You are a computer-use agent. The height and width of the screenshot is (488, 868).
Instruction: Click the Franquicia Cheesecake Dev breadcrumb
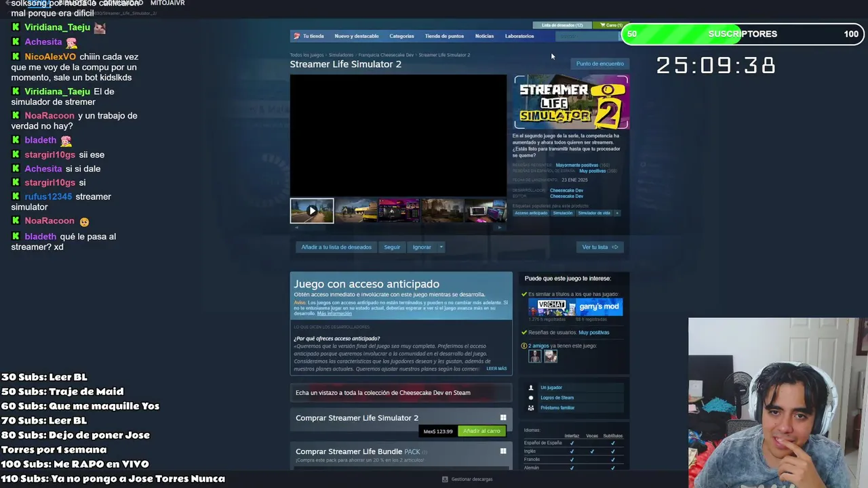(386, 55)
